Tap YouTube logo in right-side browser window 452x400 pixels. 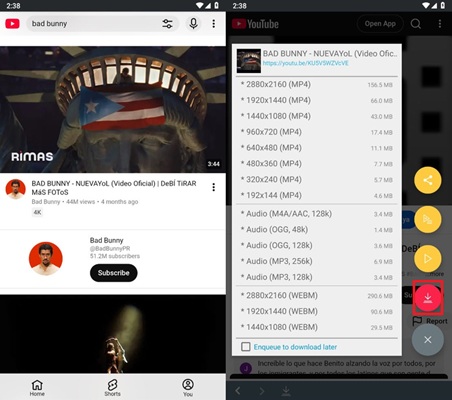255,24
